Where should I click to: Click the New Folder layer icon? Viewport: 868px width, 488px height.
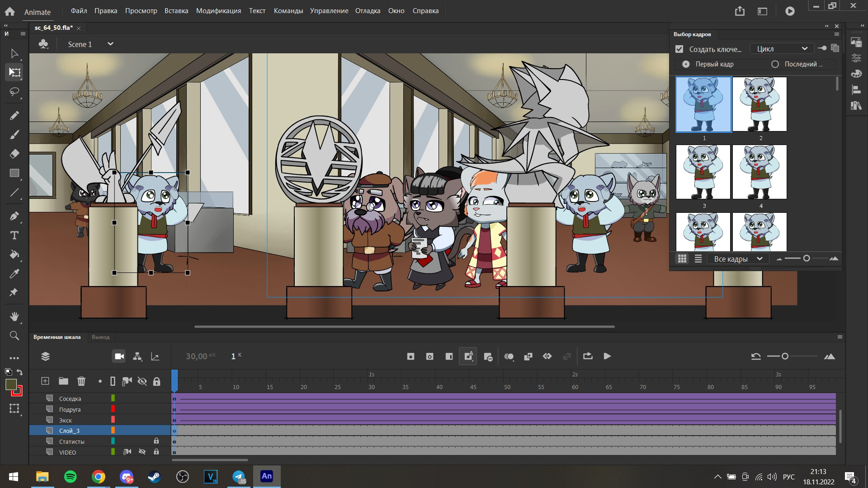pyautogui.click(x=63, y=381)
